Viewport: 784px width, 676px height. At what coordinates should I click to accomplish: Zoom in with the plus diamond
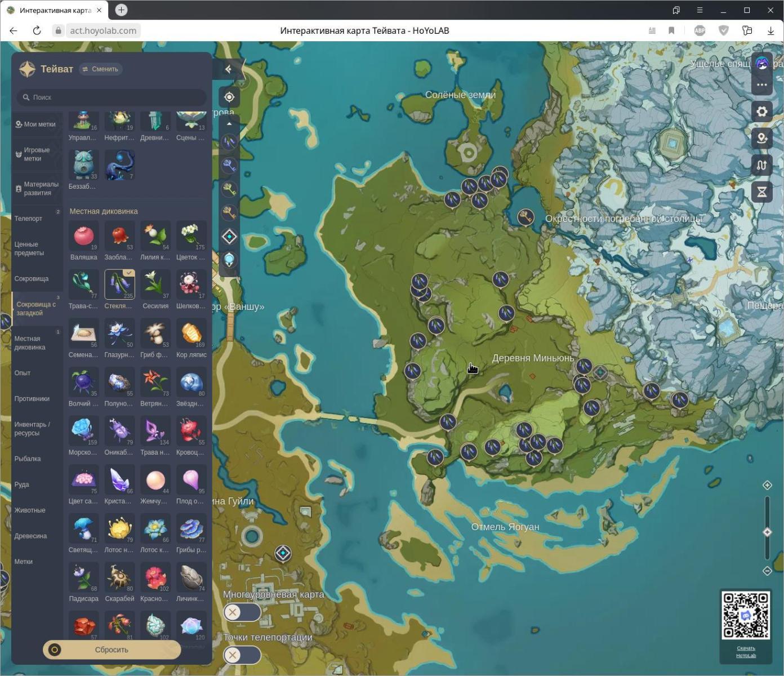point(767,485)
